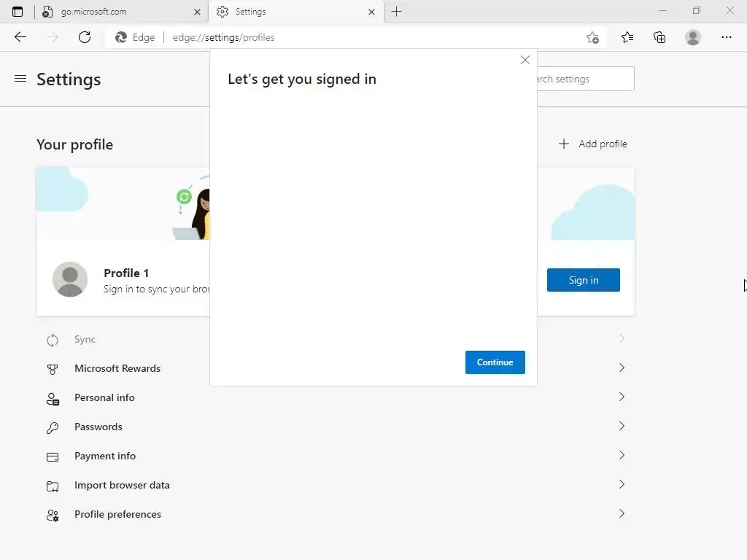Screen dimensions: 747x560
Task: Click the Edge site info icon
Action: 121,37
